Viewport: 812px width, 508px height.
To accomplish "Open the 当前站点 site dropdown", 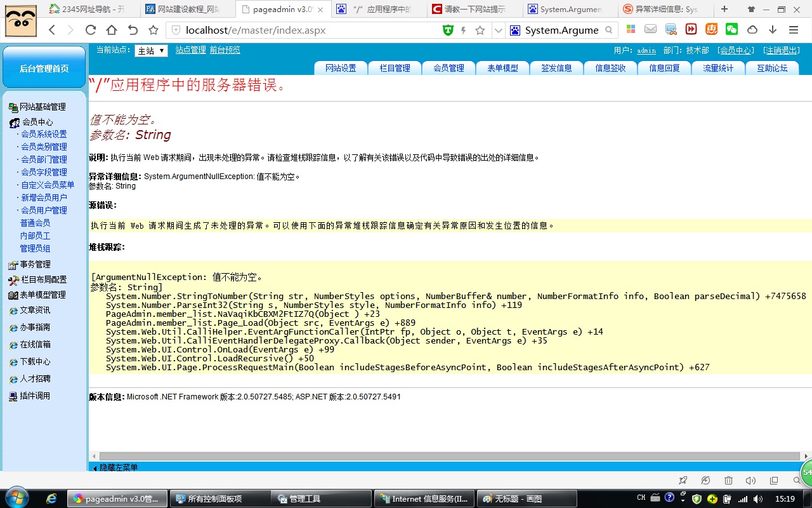I will pos(151,51).
